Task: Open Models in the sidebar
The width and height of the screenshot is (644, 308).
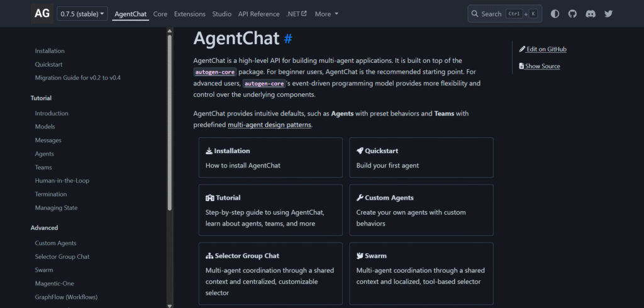Action: pos(45,127)
